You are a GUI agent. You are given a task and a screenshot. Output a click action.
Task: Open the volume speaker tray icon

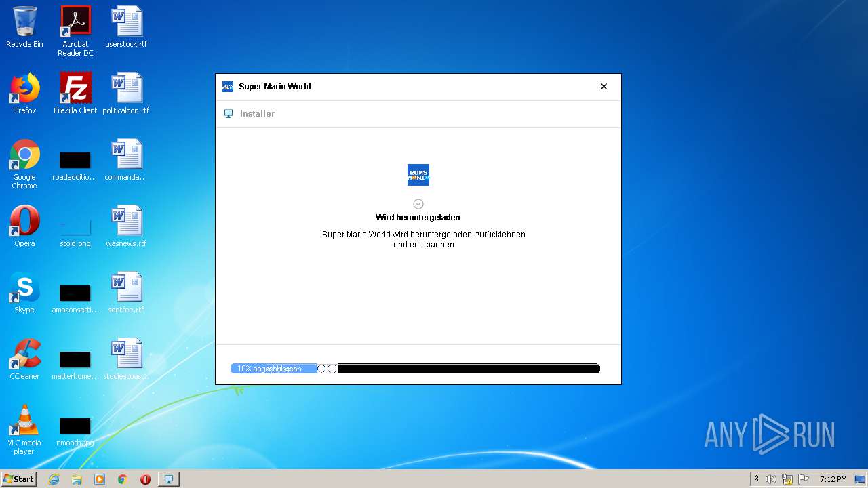(x=771, y=479)
